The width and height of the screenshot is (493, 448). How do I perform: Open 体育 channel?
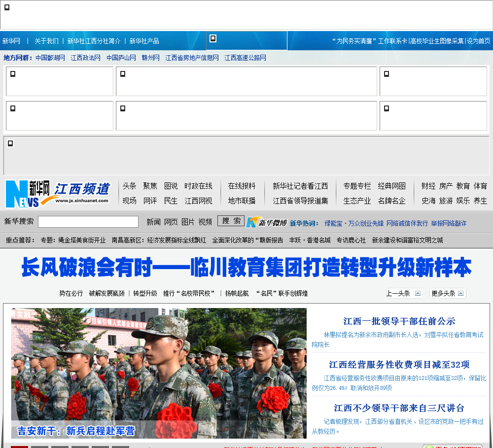pos(480,186)
